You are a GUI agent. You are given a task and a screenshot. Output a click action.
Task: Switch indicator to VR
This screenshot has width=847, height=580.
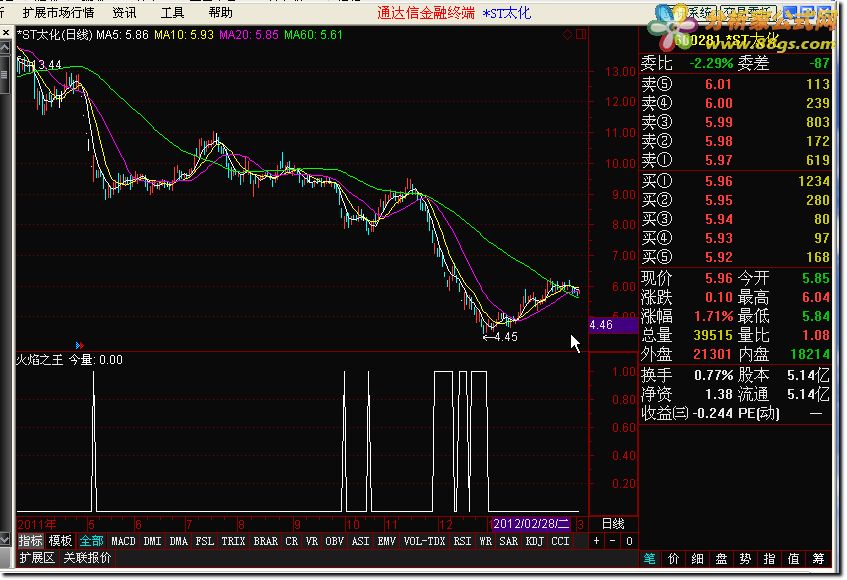click(x=312, y=541)
